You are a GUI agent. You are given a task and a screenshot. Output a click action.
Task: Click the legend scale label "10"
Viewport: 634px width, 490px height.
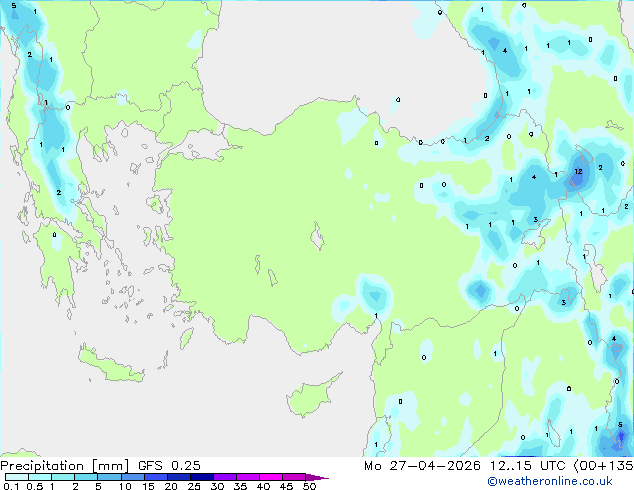[125, 486]
